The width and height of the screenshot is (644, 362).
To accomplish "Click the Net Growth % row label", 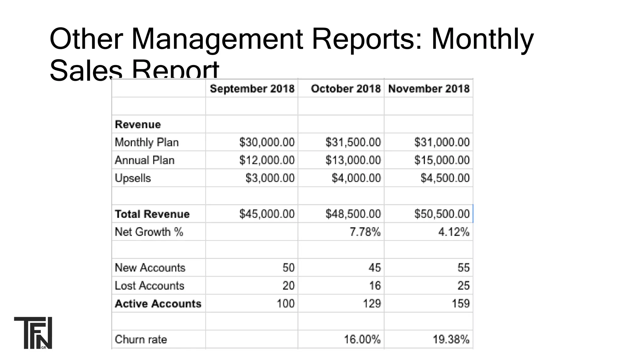I will [x=149, y=232].
